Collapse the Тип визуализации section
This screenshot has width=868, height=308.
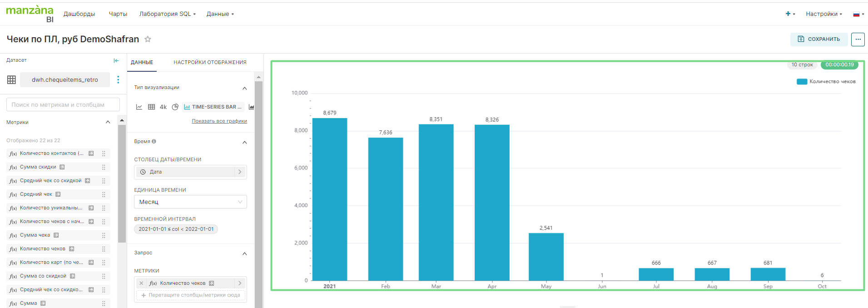tap(244, 88)
